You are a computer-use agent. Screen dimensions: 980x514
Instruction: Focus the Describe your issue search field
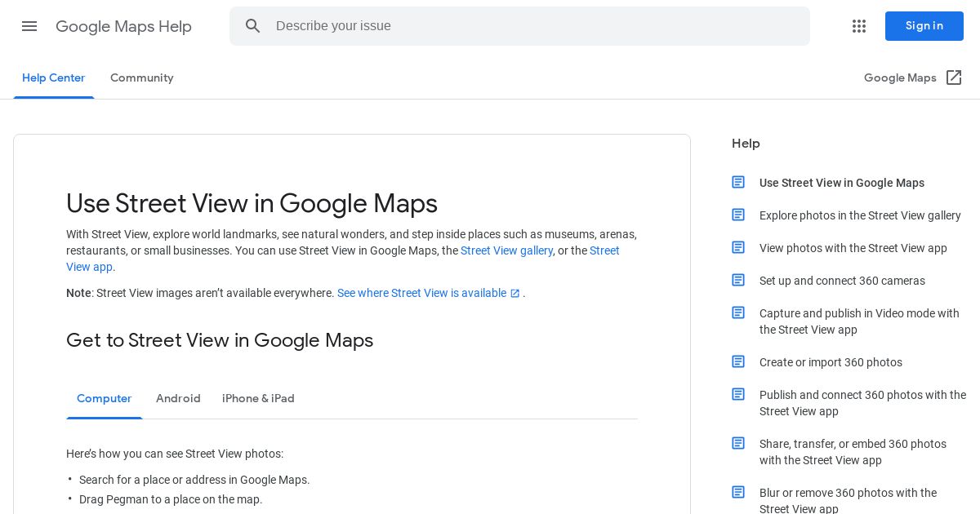[519, 26]
